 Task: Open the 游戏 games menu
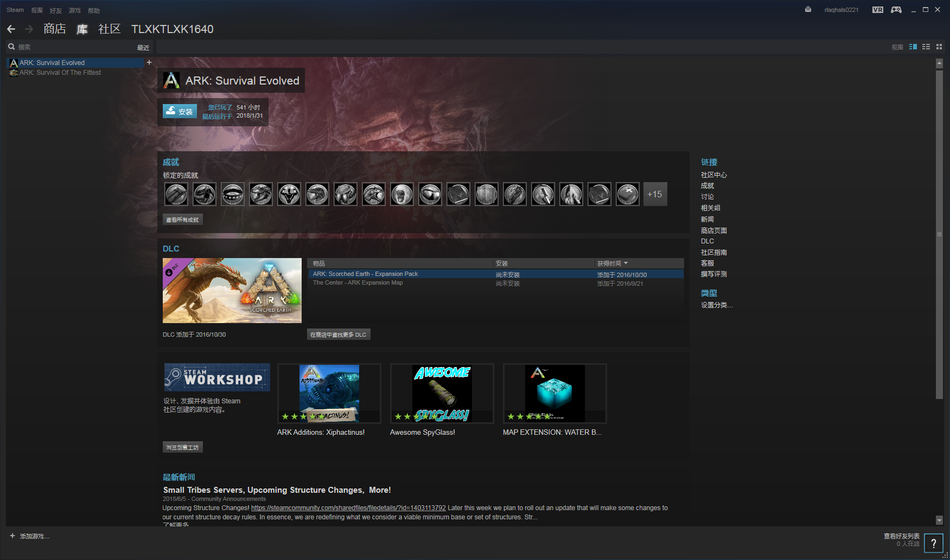point(75,10)
